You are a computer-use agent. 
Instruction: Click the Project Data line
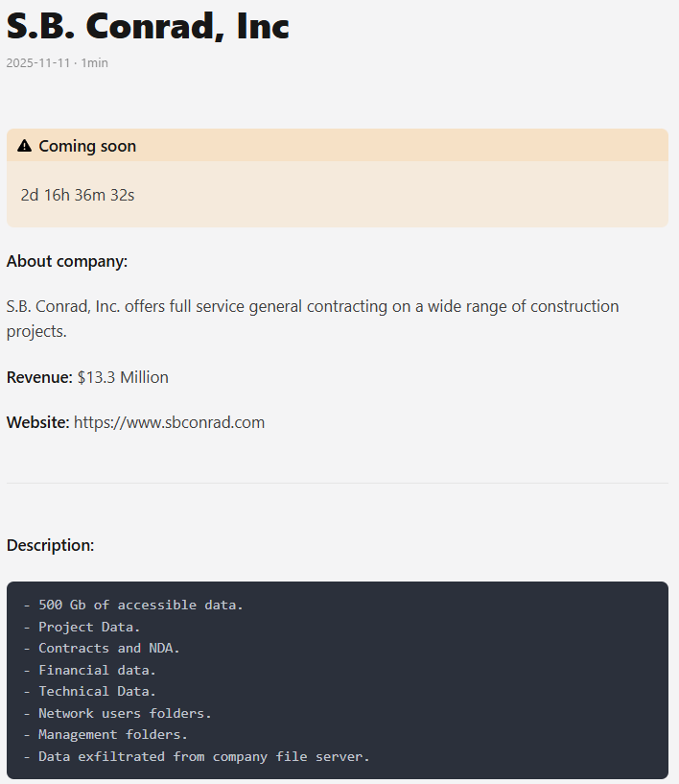[x=89, y=627]
